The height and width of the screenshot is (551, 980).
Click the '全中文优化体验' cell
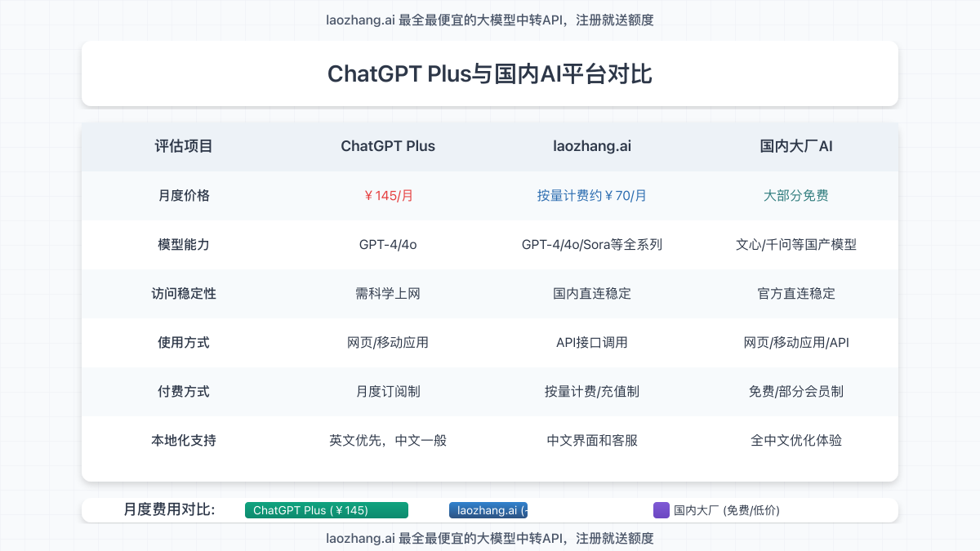click(796, 441)
